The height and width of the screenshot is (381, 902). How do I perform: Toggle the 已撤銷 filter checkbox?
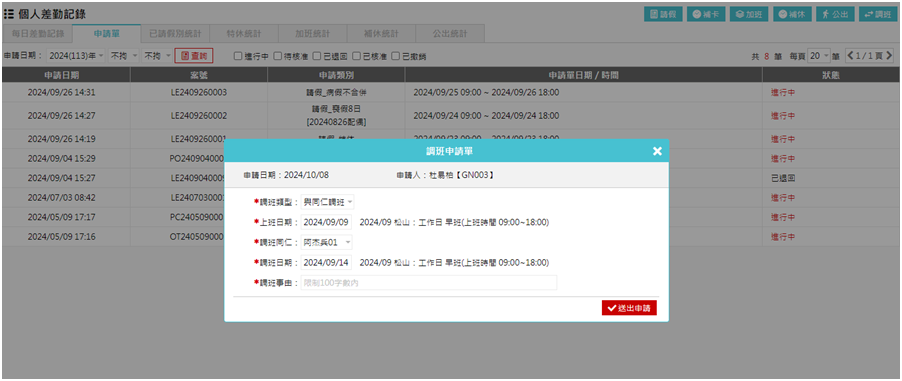tap(396, 56)
